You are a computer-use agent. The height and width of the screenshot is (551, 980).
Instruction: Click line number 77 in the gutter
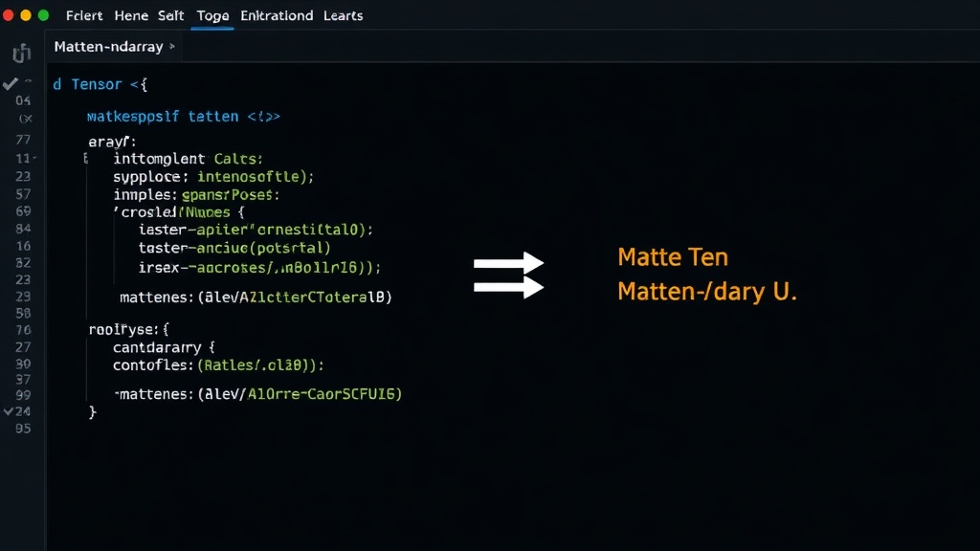pyautogui.click(x=23, y=140)
